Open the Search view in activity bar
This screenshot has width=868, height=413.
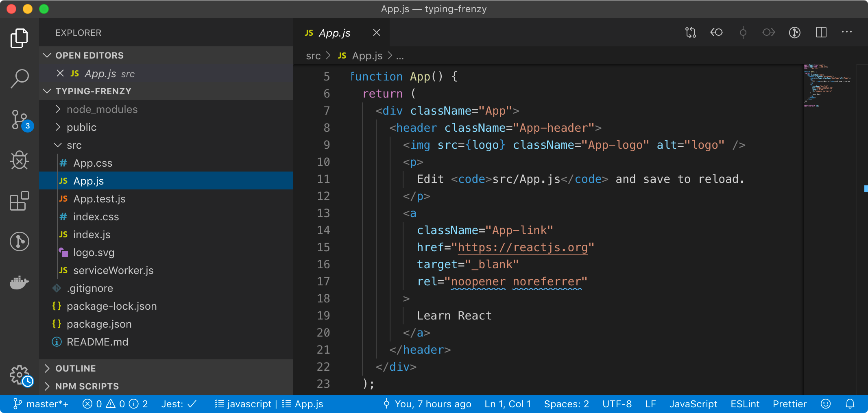pos(19,78)
